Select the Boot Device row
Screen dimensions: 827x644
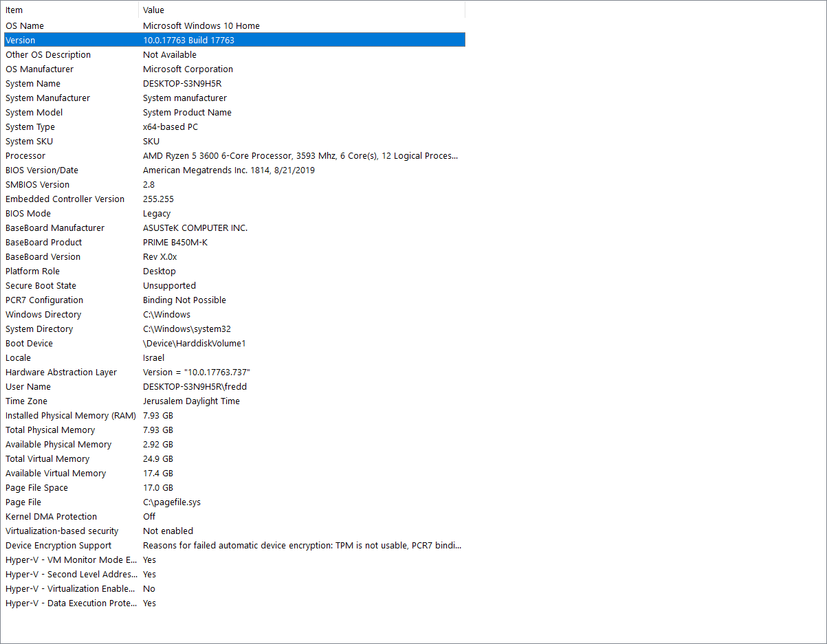pos(234,344)
